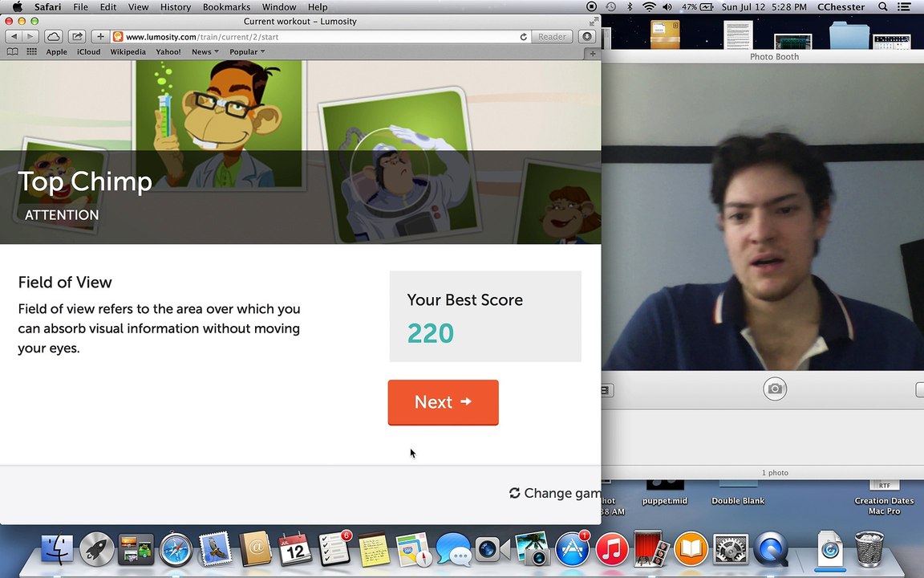Image resolution: width=924 pixels, height=578 pixels.
Task: Click the Photo Booth view mode button
Action: [607, 390]
